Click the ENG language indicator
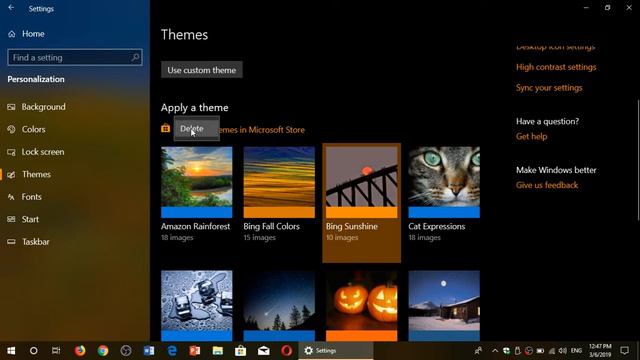 [x=576, y=351]
